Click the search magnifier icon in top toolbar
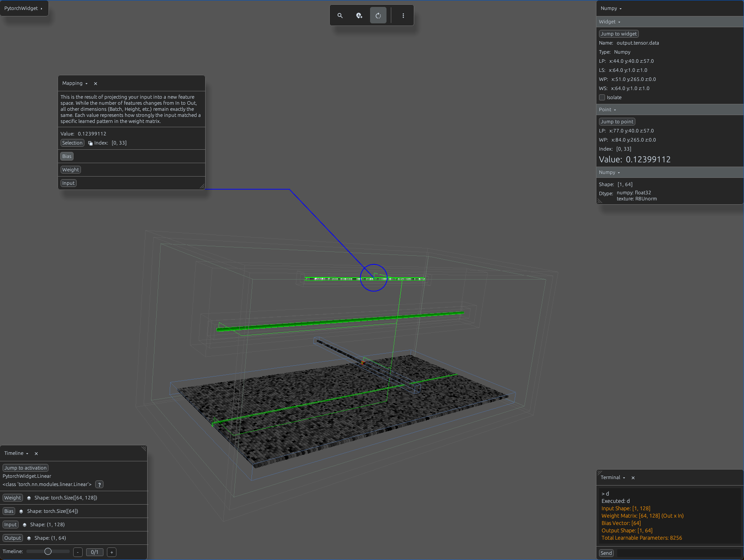 click(x=340, y=16)
